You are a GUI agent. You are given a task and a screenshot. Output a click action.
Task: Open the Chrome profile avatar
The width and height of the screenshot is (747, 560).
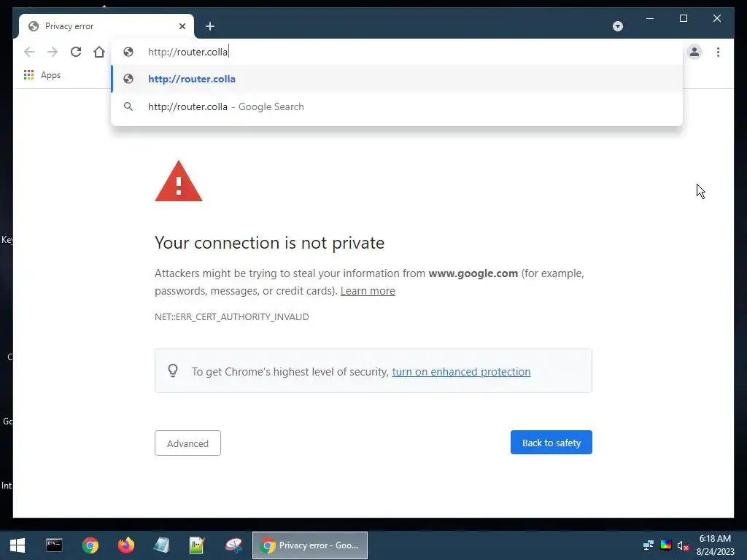(x=694, y=52)
